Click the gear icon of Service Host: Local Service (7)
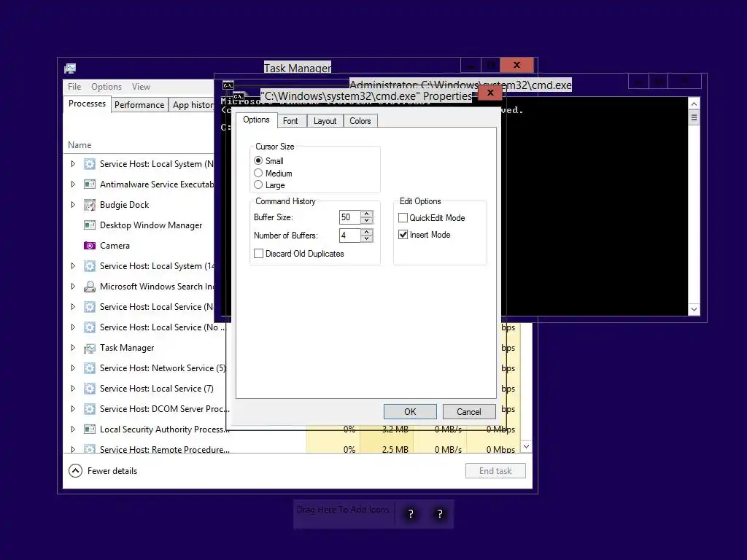This screenshot has height=560, width=747. pos(90,389)
